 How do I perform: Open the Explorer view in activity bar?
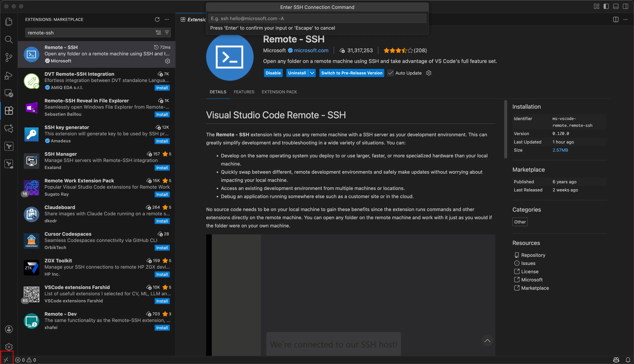[x=9, y=22]
